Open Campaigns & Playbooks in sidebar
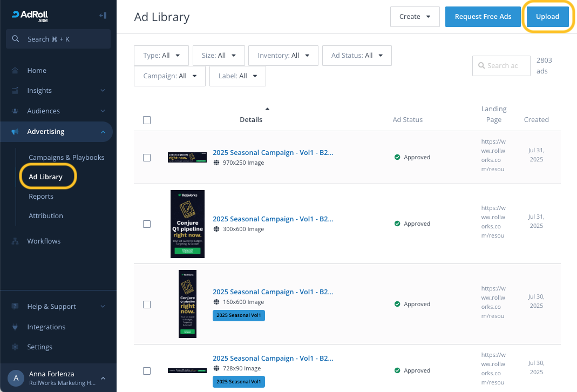 click(x=66, y=158)
